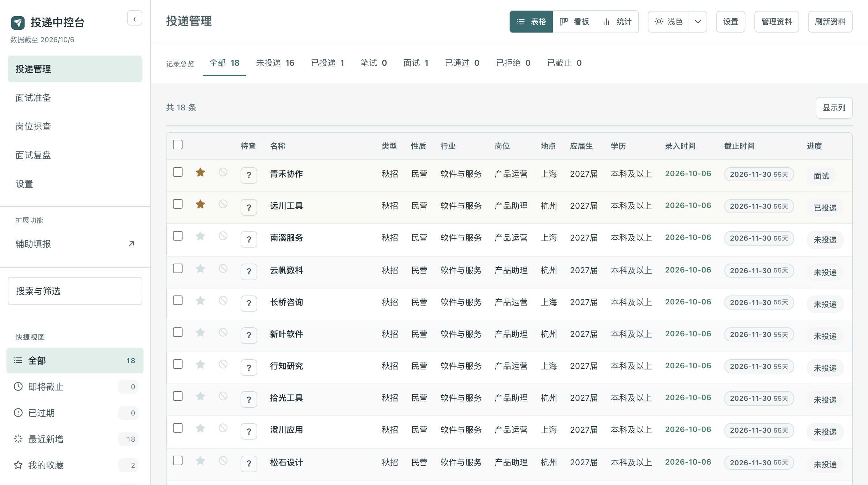Click the 管理资料 button
This screenshot has width=868, height=485.
pyautogui.click(x=776, y=22)
